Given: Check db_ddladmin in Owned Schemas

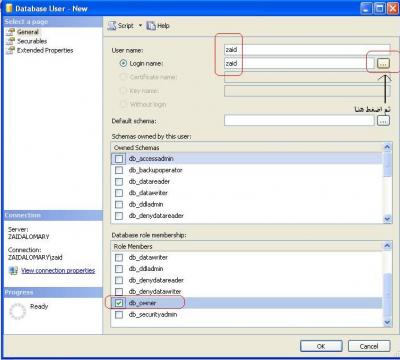Looking at the screenshot, I should (x=119, y=204).
